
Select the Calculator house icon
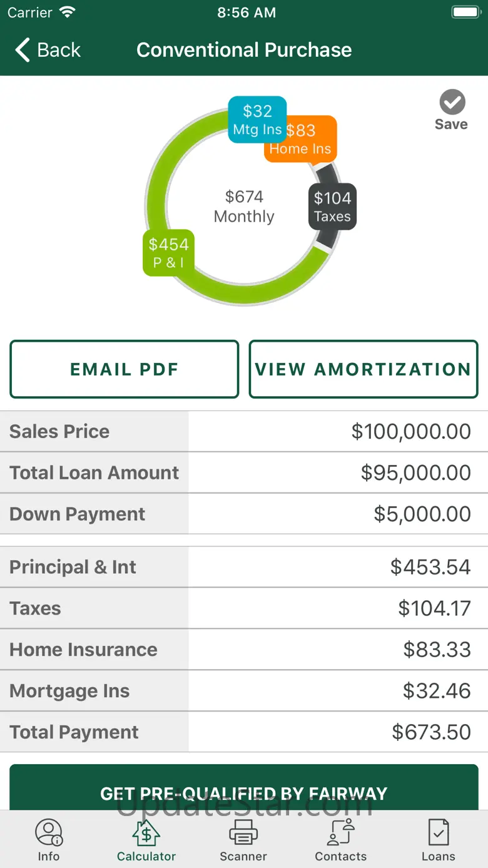(x=146, y=833)
